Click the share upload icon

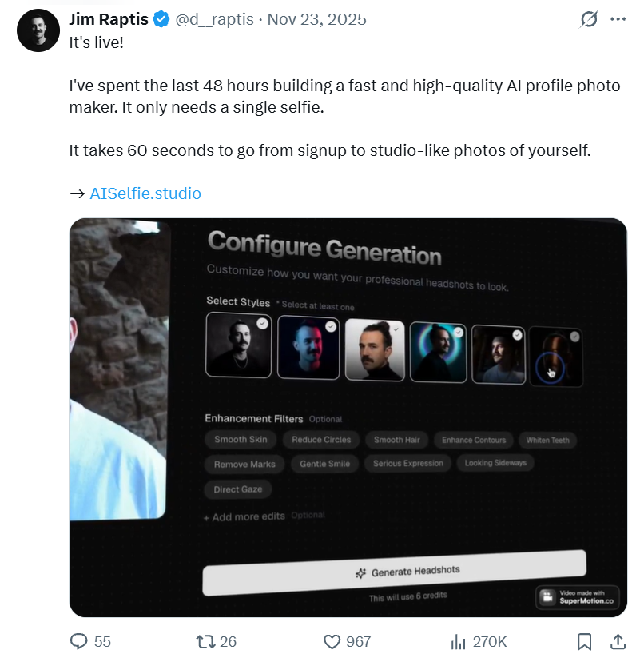[618, 641]
